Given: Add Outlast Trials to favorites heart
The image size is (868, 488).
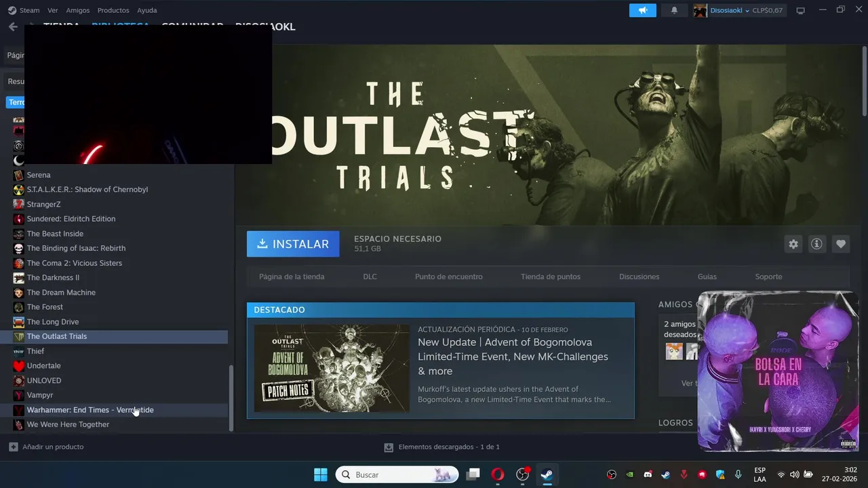Looking at the screenshot, I should (x=841, y=244).
